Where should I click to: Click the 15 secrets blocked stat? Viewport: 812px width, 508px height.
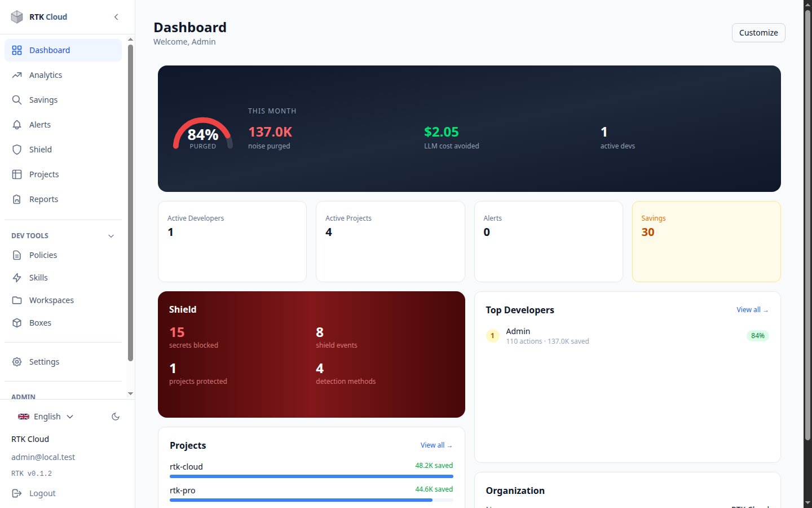[193, 338]
